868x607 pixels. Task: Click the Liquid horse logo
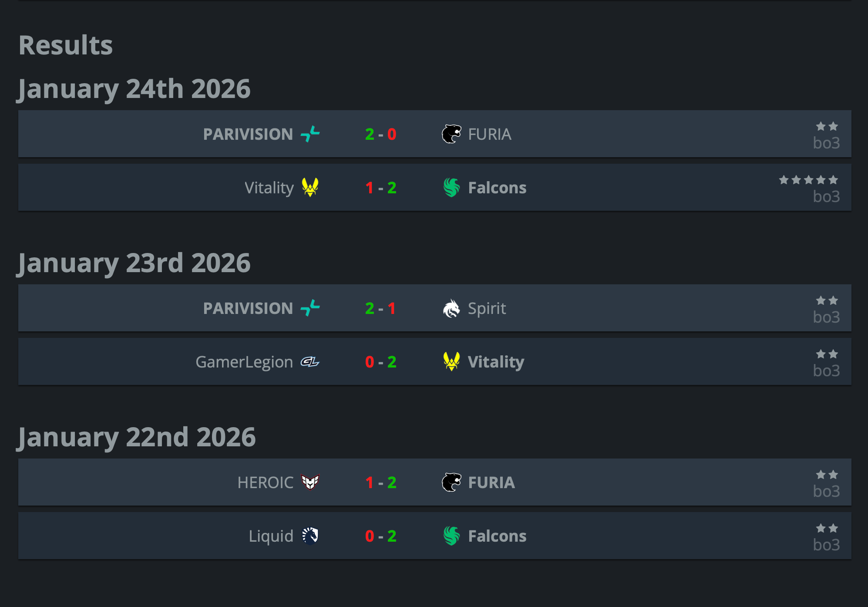310,536
